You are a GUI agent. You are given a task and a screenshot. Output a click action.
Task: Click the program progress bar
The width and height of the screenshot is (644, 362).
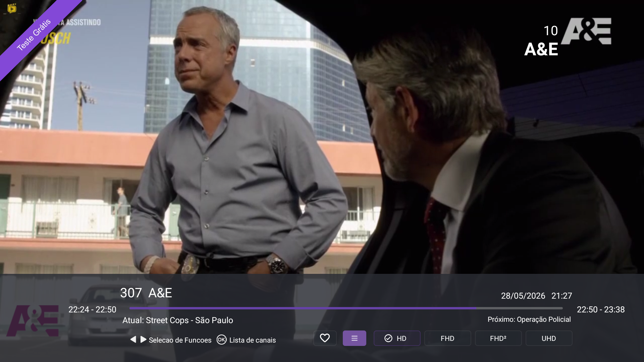click(346, 308)
